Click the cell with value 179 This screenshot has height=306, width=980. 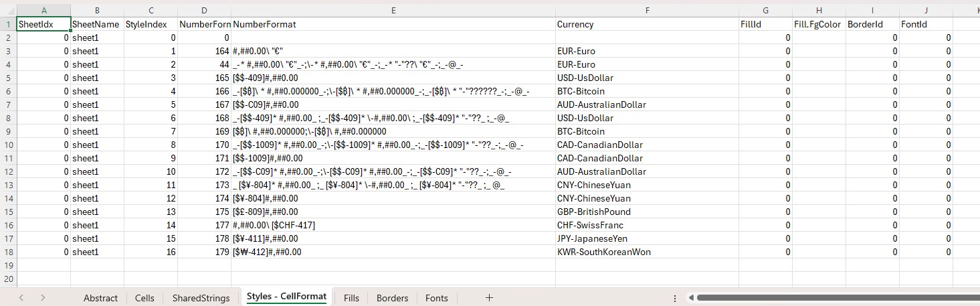point(204,252)
